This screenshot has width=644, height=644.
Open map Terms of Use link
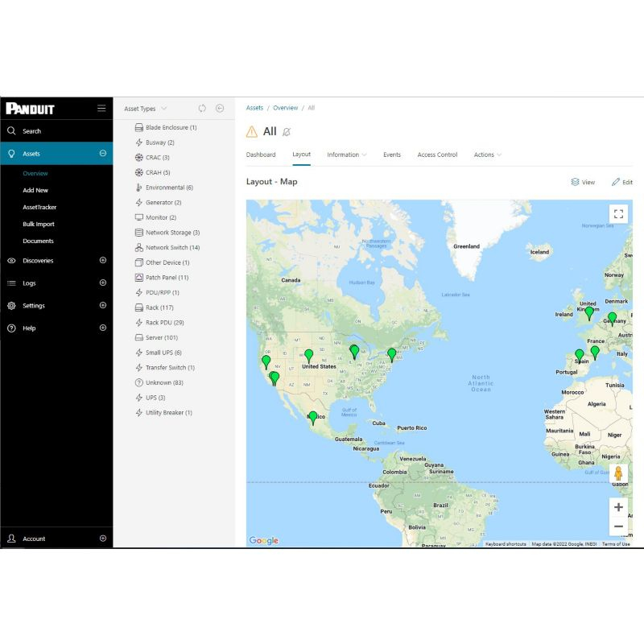coord(616,544)
